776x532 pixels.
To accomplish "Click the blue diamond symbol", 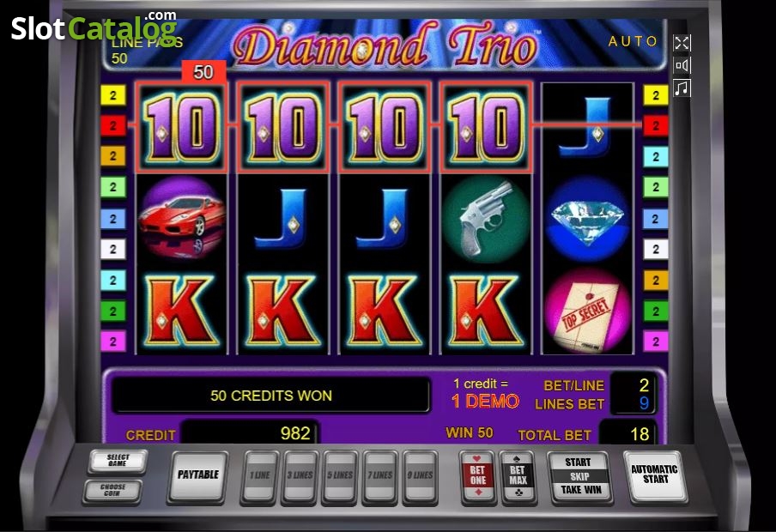I will coord(587,219).
